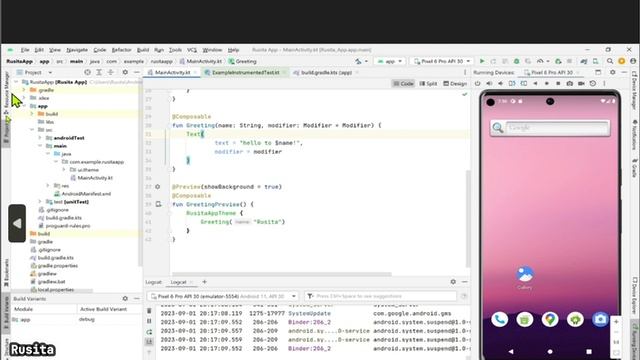640x360 pixels.
Task: Open Search Everywhere magnifier in main toolbar
Action: coord(610,61)
